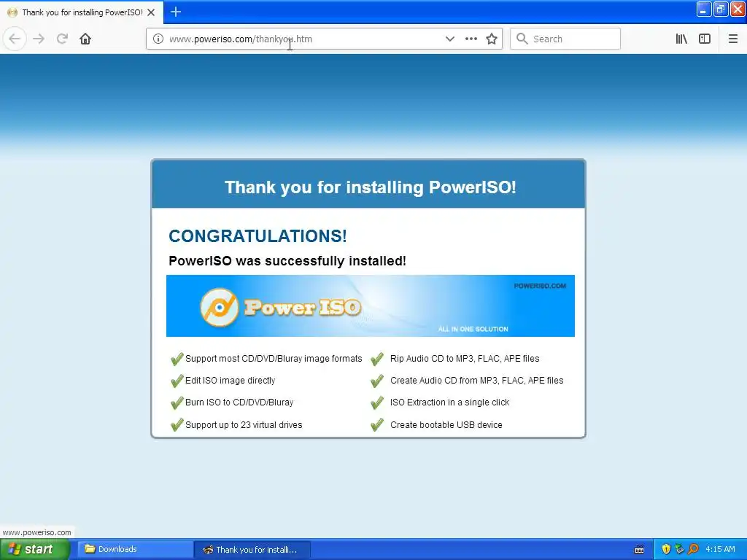Open the Firefox hamburger menu
The image size is (747, 560).
click(x=733, y=39)
